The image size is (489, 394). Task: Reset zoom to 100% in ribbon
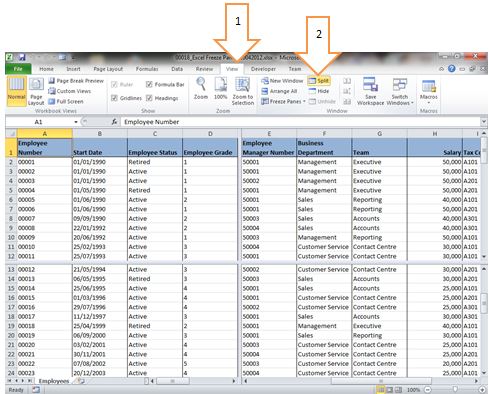(x=220, y=88)
